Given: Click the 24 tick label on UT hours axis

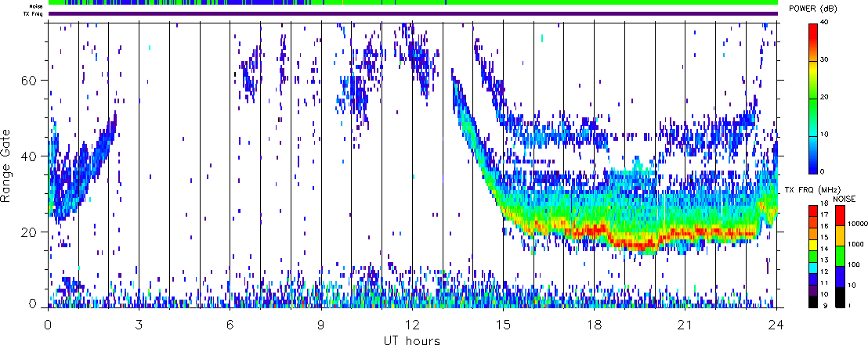Looking at the screenshot, I should coord(776,323).
